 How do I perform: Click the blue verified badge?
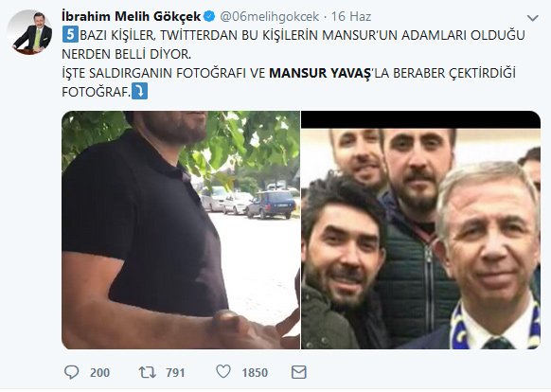[210, 16]
